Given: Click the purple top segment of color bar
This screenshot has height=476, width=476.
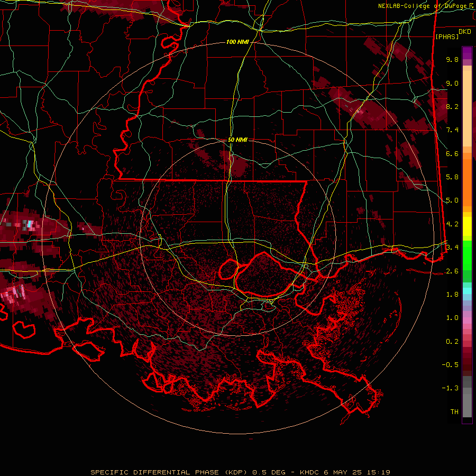Looking at the screenshot, I should (x=467, y=53).
